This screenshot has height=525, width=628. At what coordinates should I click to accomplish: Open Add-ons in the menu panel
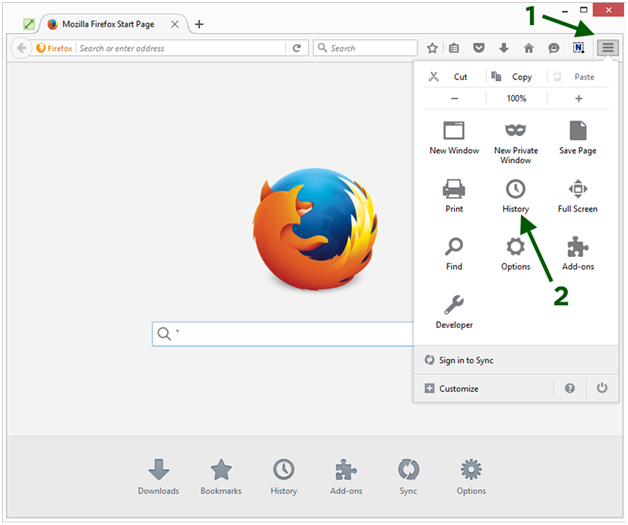[x=577, y=253]
